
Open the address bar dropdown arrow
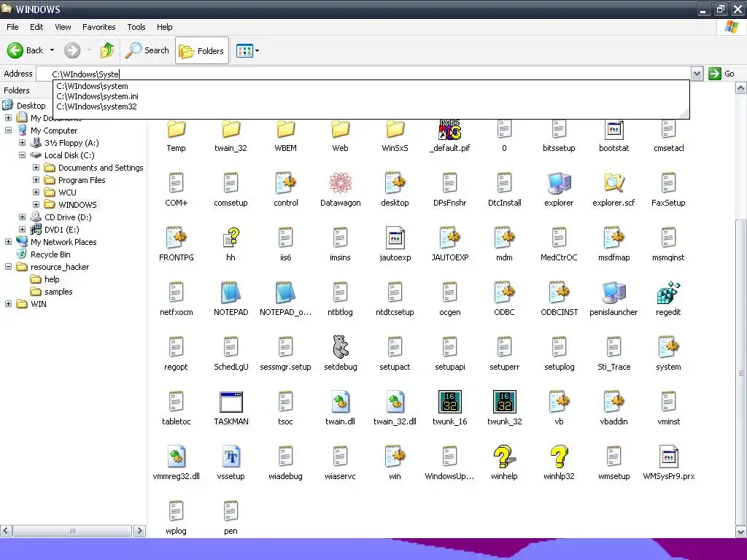click(x=697, y=74)
